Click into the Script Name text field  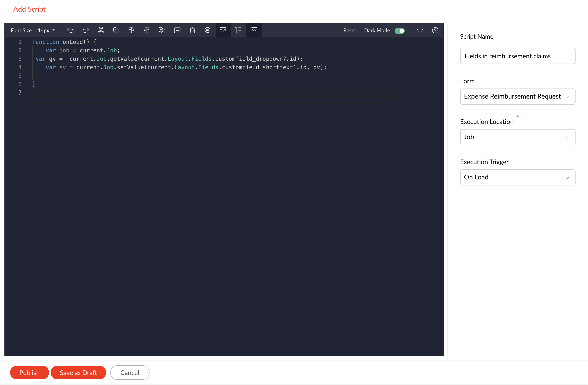pyautogui.click(x=518, y=56)
